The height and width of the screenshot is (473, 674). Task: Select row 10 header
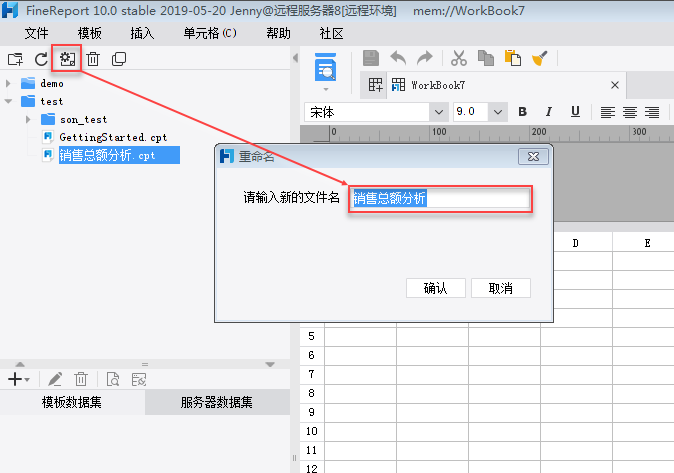click(x=312, y=431)
